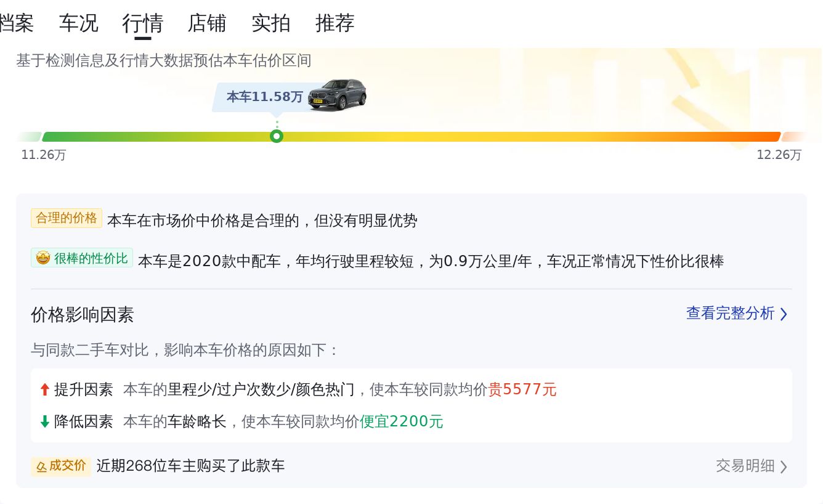823x504 pixels.
Task: Click the 成交价 badge icon
Action: 41,466
